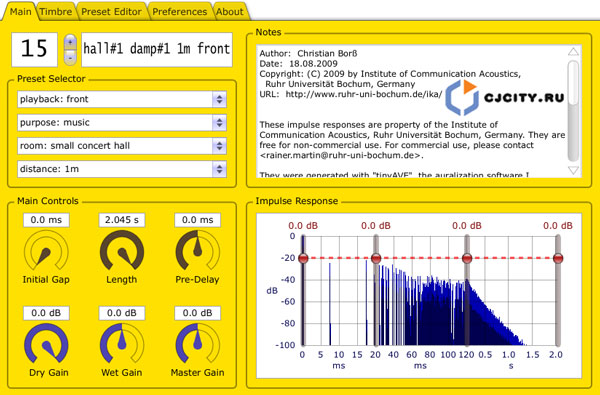The height and width of the screenshot is (395, 600).
Task: Click the red envelope handle at 2.0 s
Action: pyautogui.click(x=558, y=258)
